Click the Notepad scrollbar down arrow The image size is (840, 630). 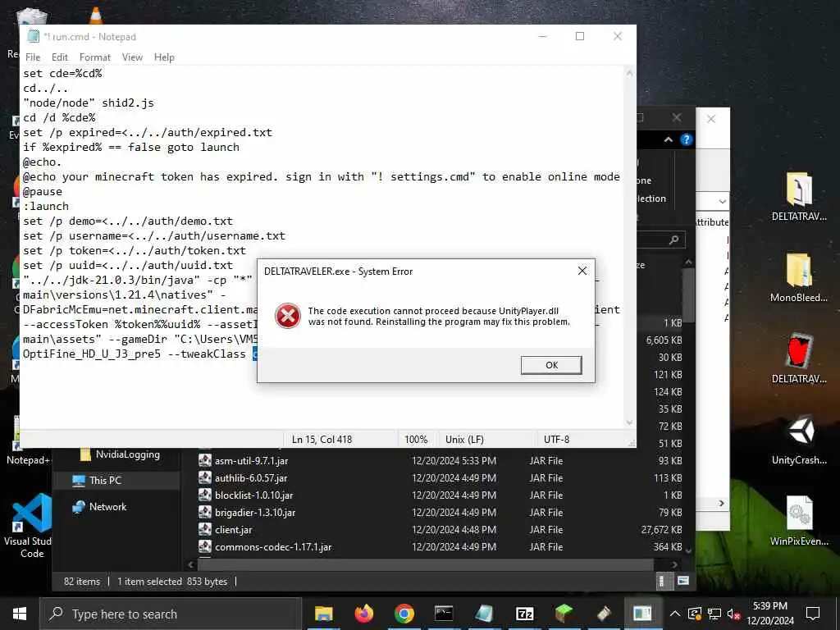[x=629, y=422]
